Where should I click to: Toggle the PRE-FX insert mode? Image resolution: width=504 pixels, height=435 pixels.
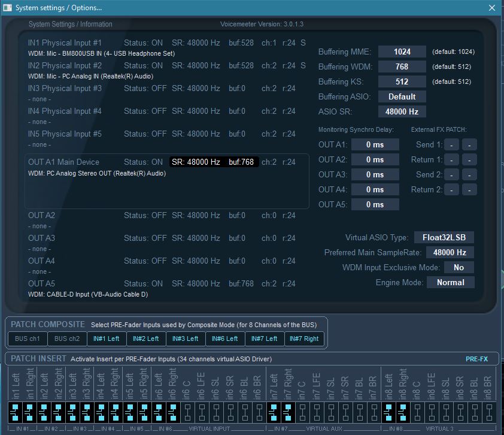point(476,359)
